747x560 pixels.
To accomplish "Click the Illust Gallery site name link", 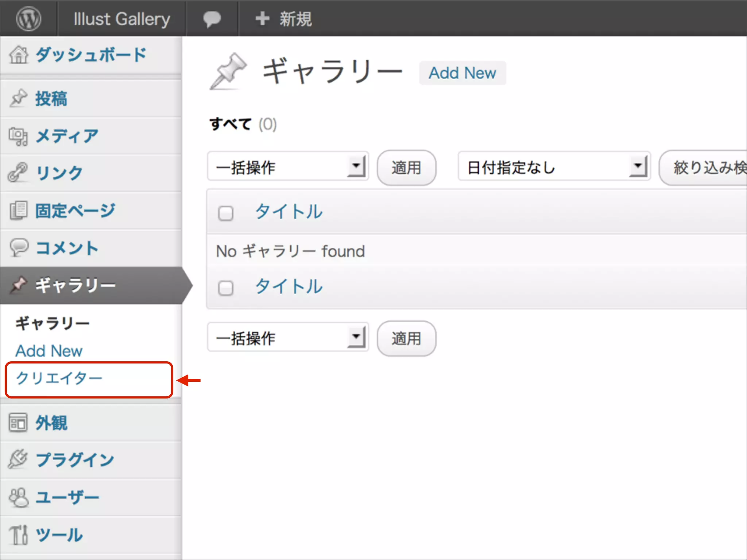I will coord(122,19).
